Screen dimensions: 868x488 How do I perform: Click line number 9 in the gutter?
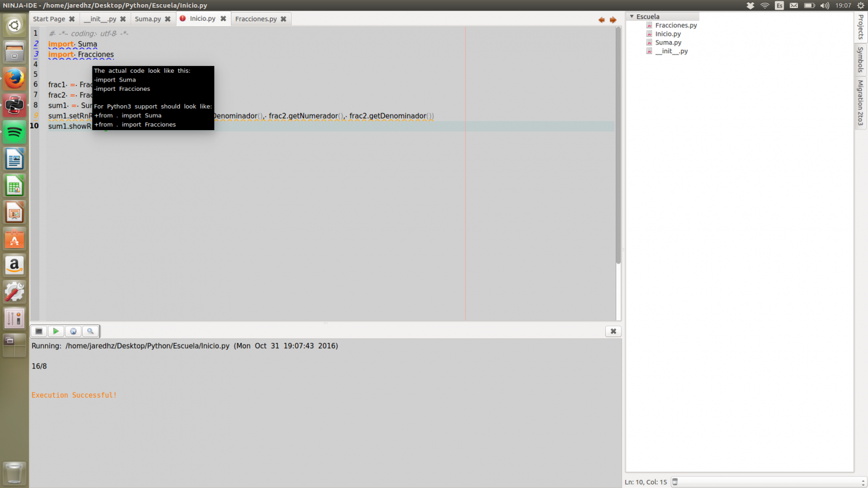35,116
